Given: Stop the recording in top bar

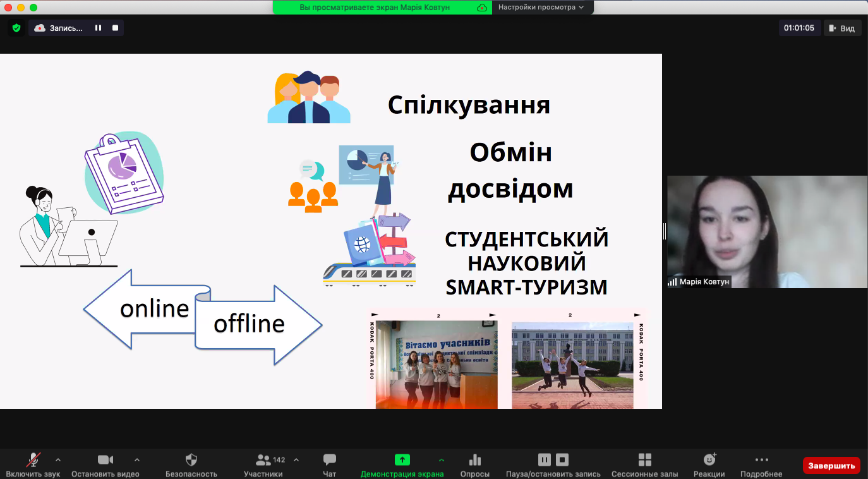Looking at the screenshot, I should pos(115,28).
